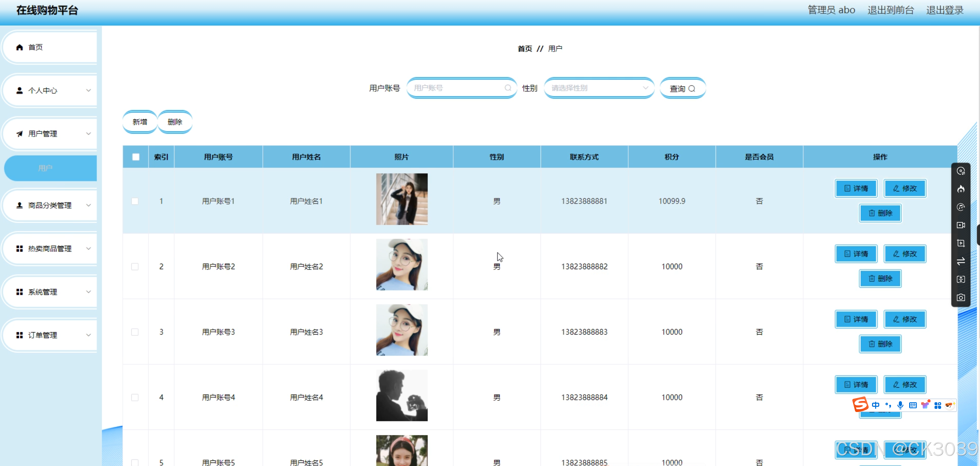Click the swap arrows icon in the dark toolbar
Viewport: 980px width, 466px height.
click(x=961, y=261)
